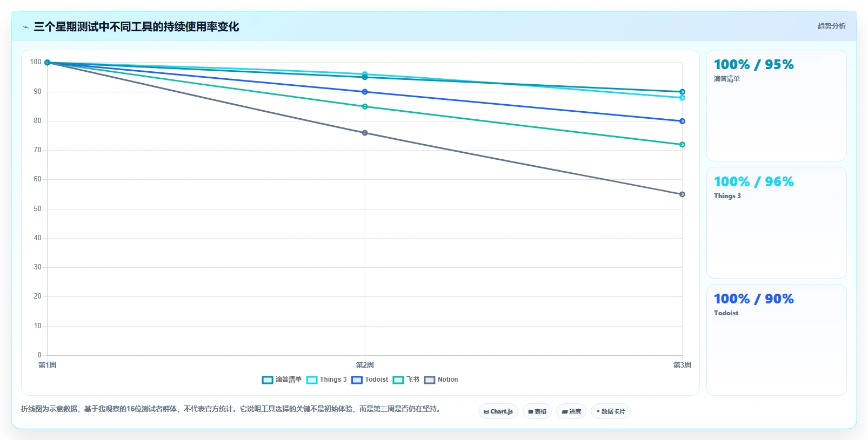The image size is (868, 440).
Task: Hide the Notion line using its legend entry
Action: click(441, 380)
